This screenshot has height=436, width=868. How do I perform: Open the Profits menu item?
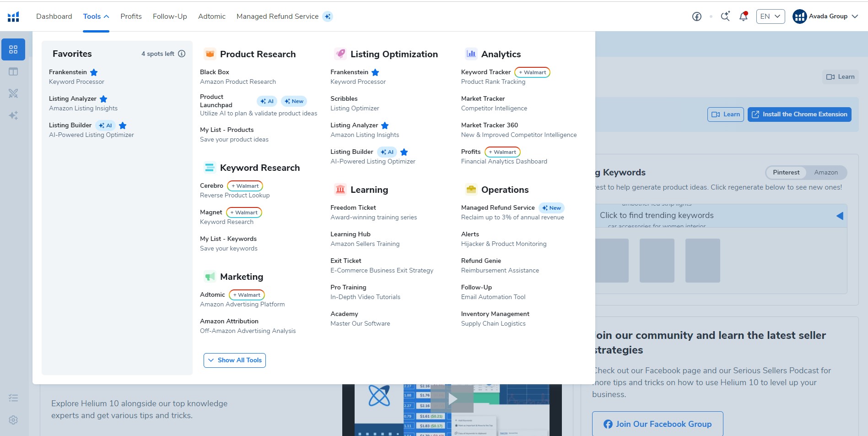point(131,16)
